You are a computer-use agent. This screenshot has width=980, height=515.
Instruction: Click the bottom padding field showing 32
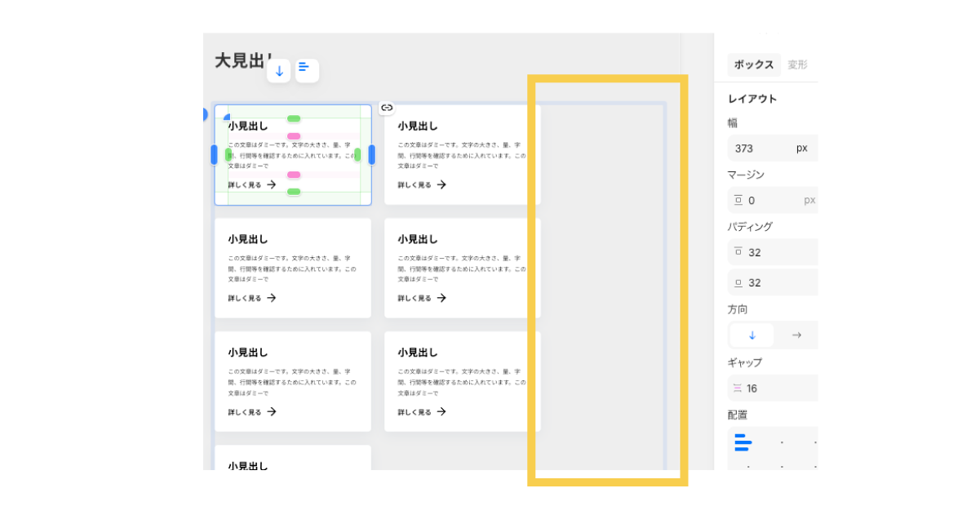tap(771, 283)
